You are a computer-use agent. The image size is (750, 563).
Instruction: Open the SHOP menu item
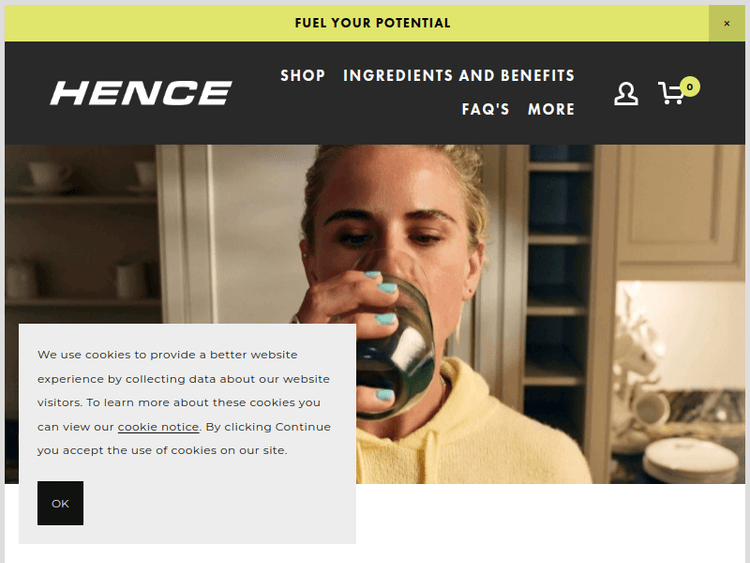303,76
